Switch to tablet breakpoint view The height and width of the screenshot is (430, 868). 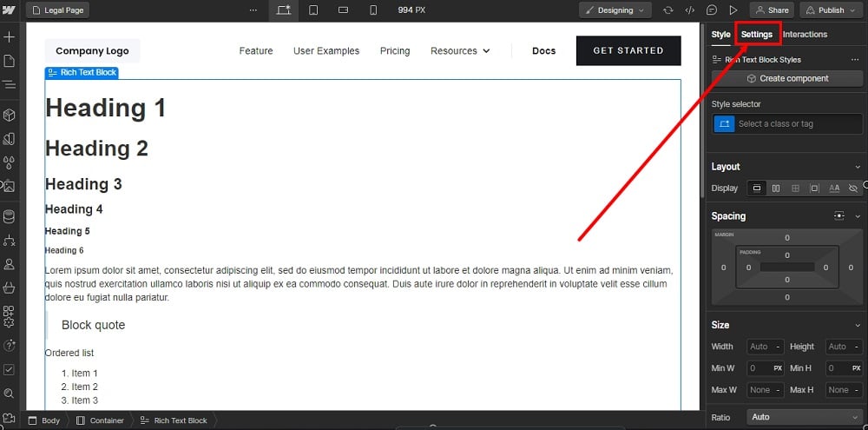(313, 10)
